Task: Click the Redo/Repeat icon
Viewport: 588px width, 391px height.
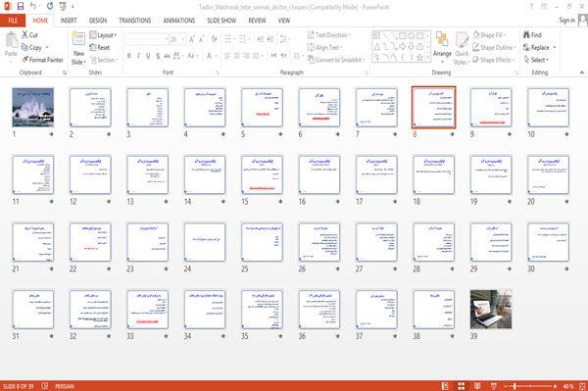Action: 50,6
